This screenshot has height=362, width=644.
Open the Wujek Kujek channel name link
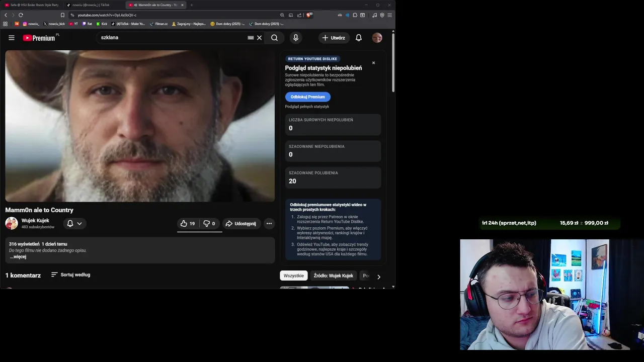(x=35, y=220)
